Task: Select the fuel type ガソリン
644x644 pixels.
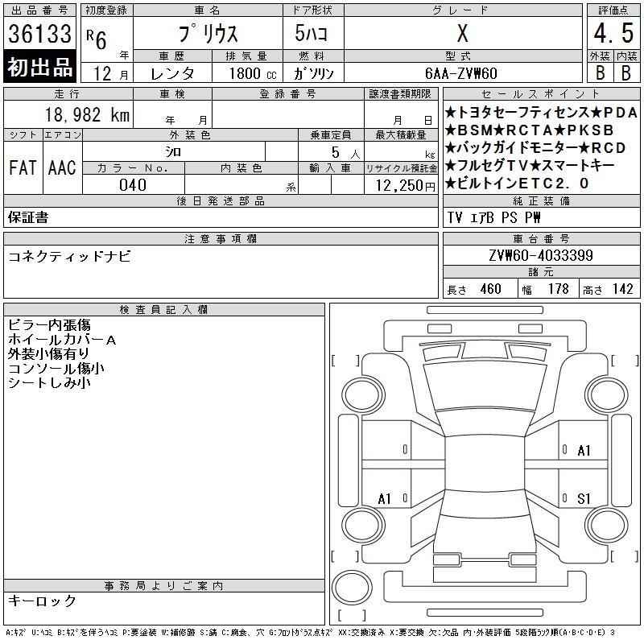Action: 313,73
